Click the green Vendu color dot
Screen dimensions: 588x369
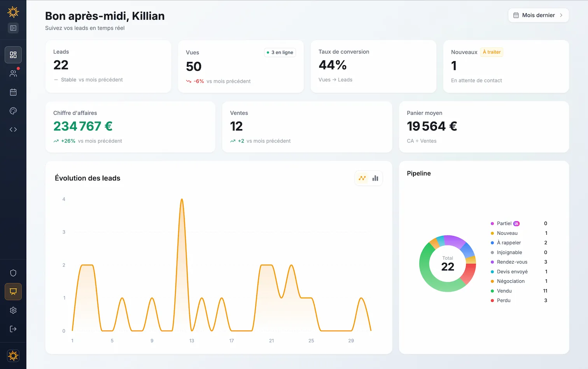pyautogui.click(x=492, y=290)
